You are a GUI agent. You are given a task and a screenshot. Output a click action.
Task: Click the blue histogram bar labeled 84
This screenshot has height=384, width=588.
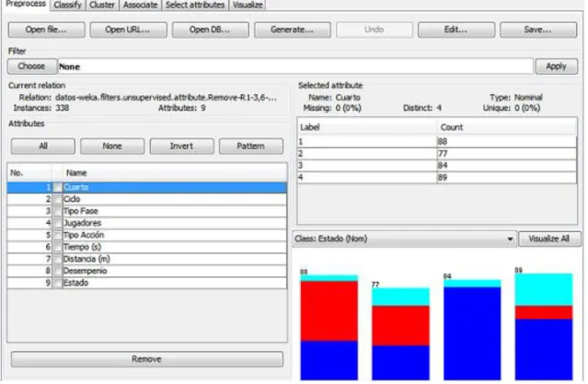coord(472,333)
